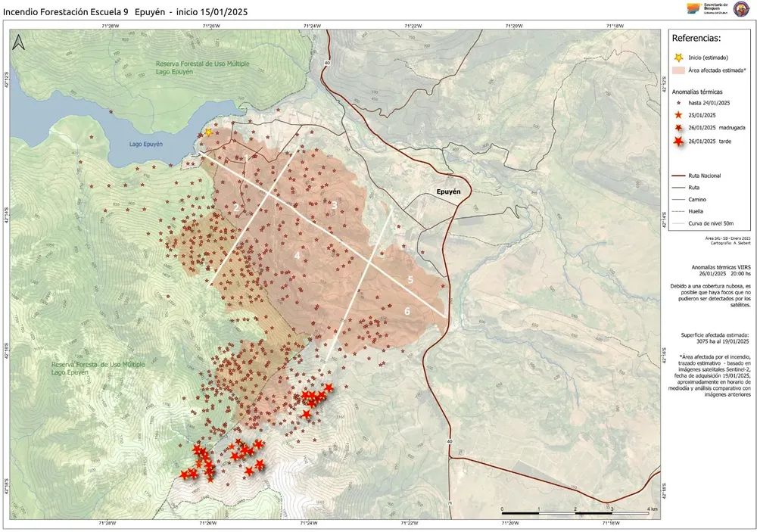Image resolution: width=757 pixels, height=532 pixels.
Task: Click the yellow start star beside Lago Epuyén
Action: pyautogui.click(x=208, y=132)
